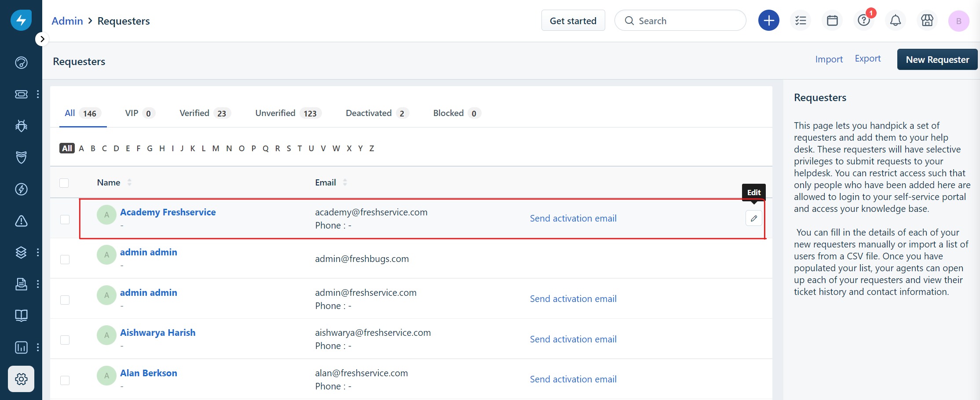Select the Verified tab
980x400 pixels.
point(205,113)
